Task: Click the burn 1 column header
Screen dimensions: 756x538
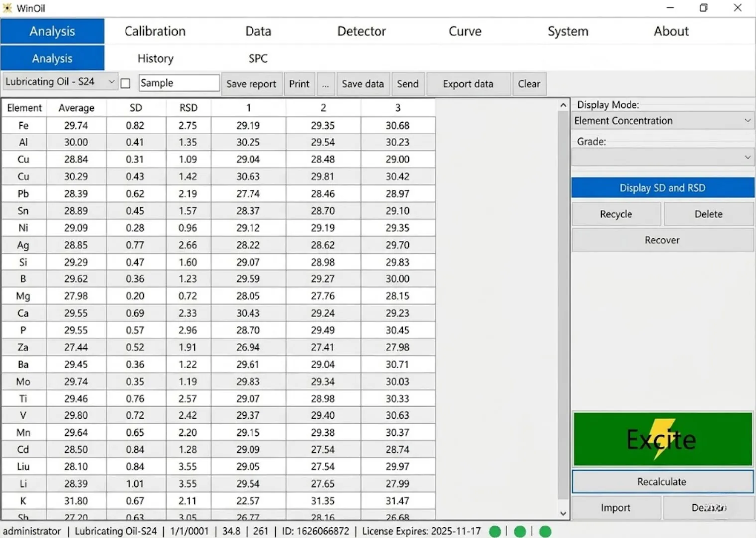Action: coord(248,108)
